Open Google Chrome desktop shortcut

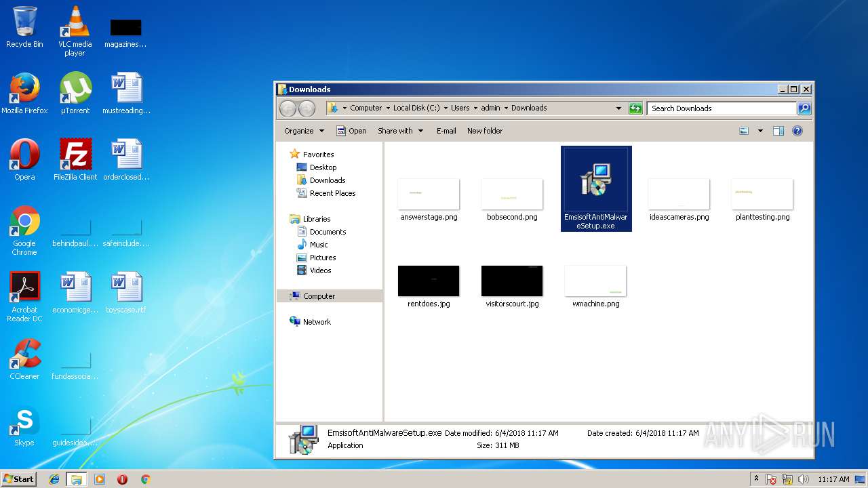[24, 230]
